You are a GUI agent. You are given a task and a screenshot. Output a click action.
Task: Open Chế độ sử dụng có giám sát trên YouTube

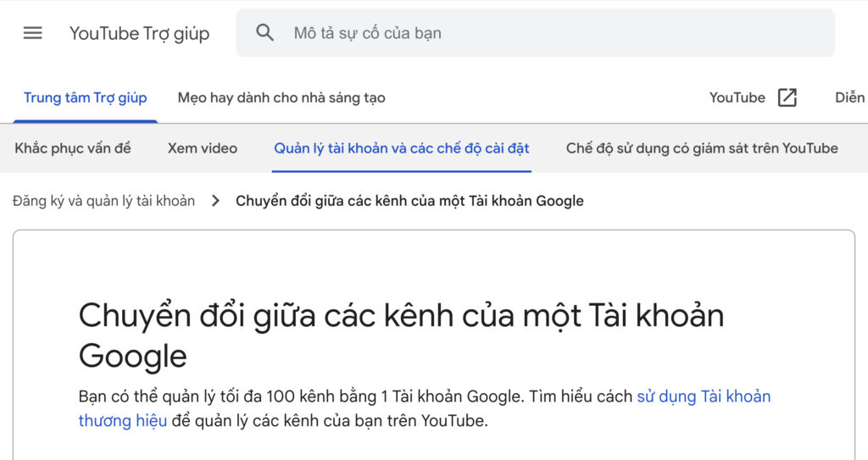tap(702, 148)
